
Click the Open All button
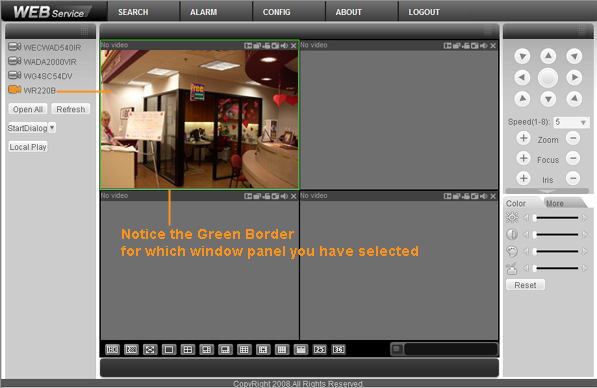[28, 109]
